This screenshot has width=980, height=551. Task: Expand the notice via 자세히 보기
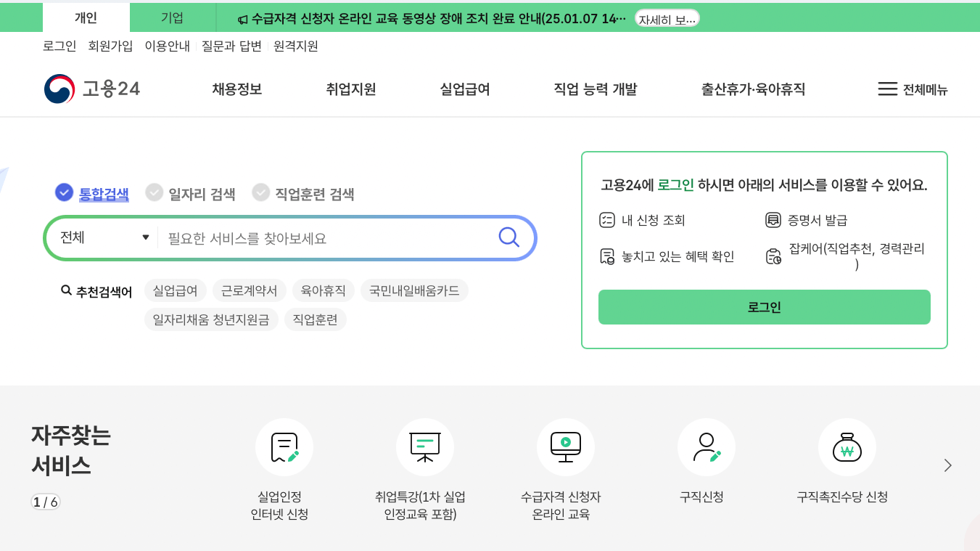coord(666,18)
